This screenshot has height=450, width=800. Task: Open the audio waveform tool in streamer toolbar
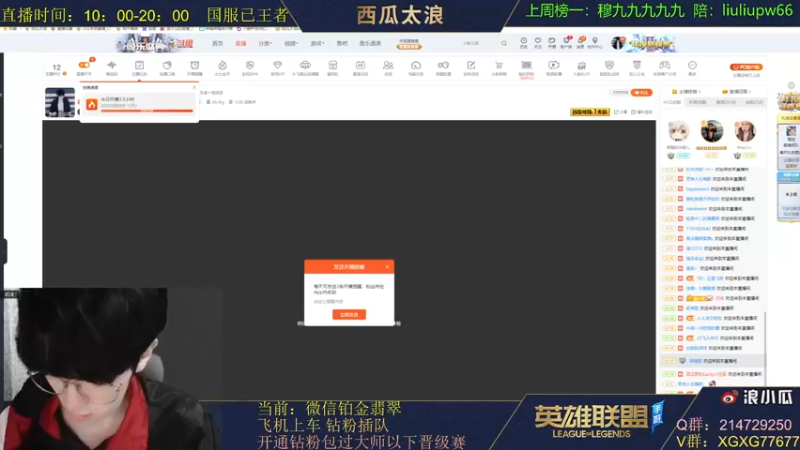pyautogui.click(x=112, y=67)
